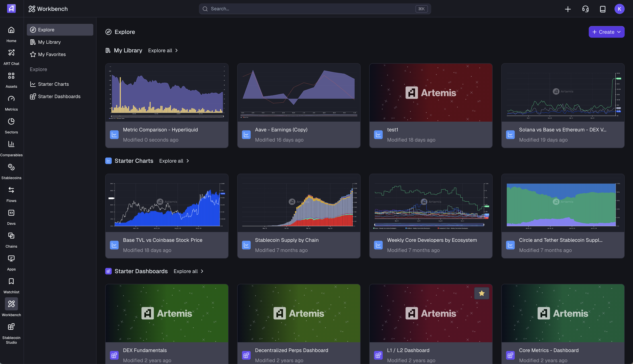Expand Starter Dashboards via Explore all

pos(188,271)
